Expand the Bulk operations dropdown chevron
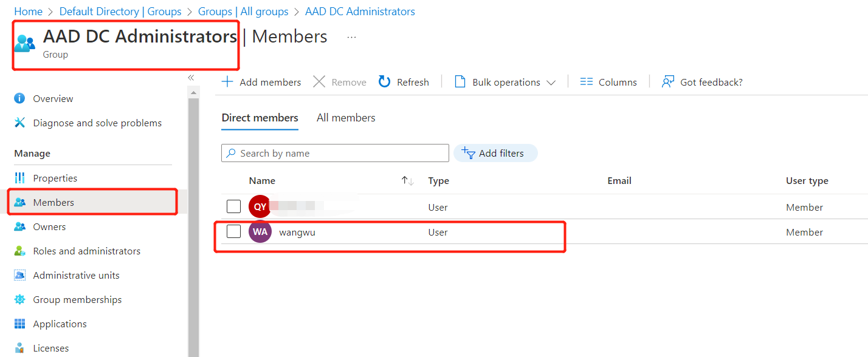This screenshot has width=868, height=357. click(551, 83)
